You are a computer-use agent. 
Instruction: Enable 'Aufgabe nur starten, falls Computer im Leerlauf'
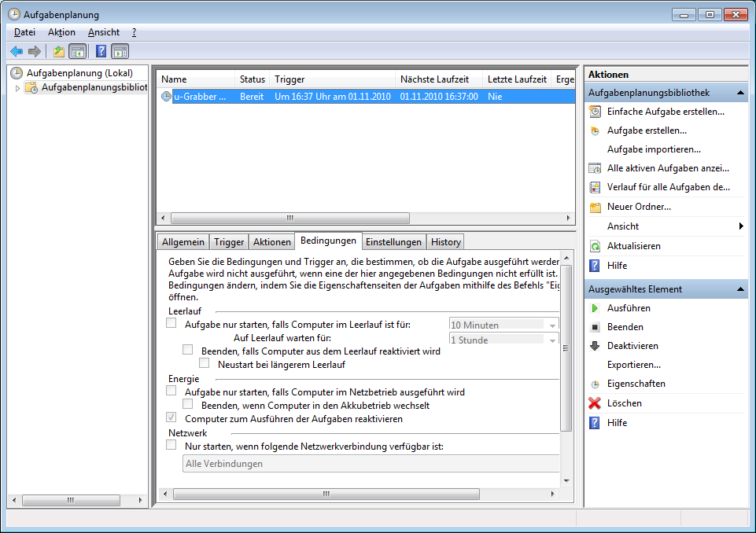(171, 323)
